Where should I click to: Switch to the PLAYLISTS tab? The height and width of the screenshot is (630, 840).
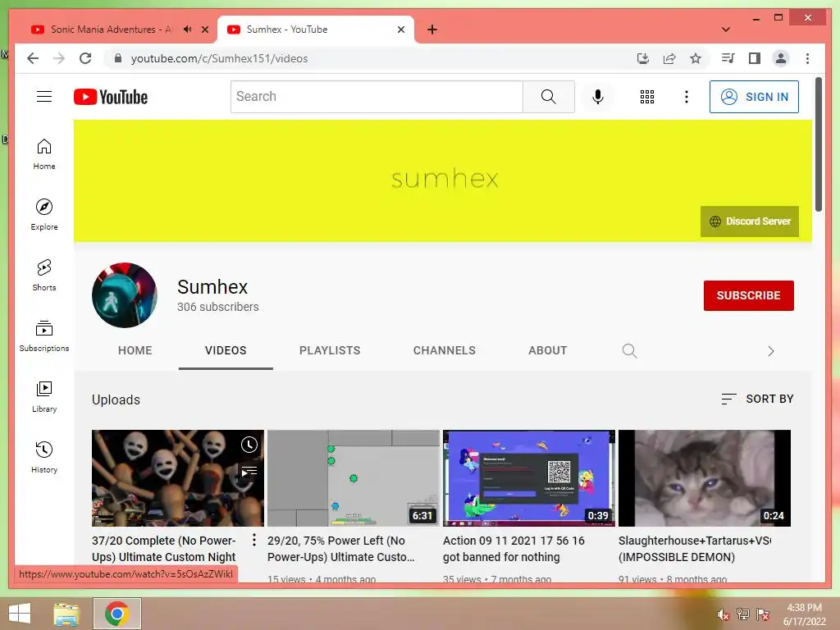coord(330,350)
